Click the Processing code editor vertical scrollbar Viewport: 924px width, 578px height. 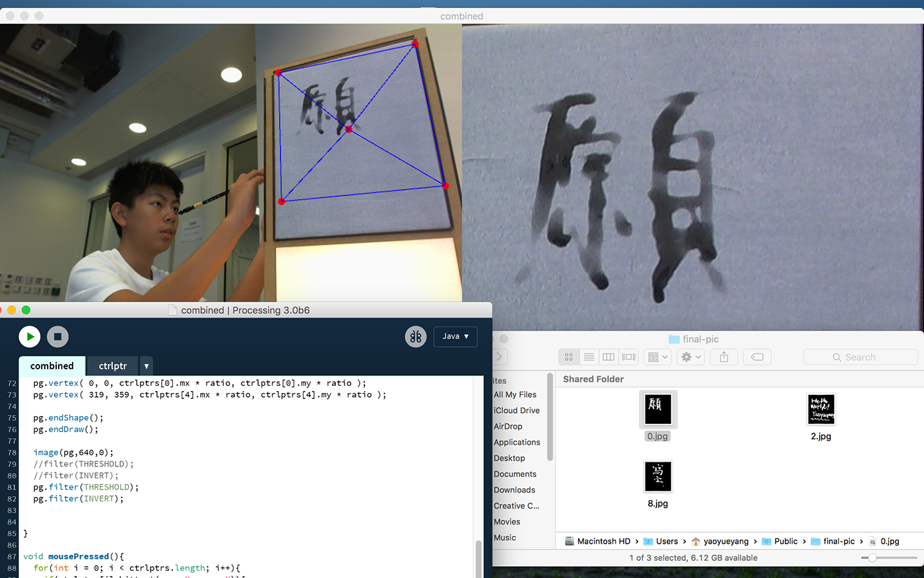tap(478, 558)
